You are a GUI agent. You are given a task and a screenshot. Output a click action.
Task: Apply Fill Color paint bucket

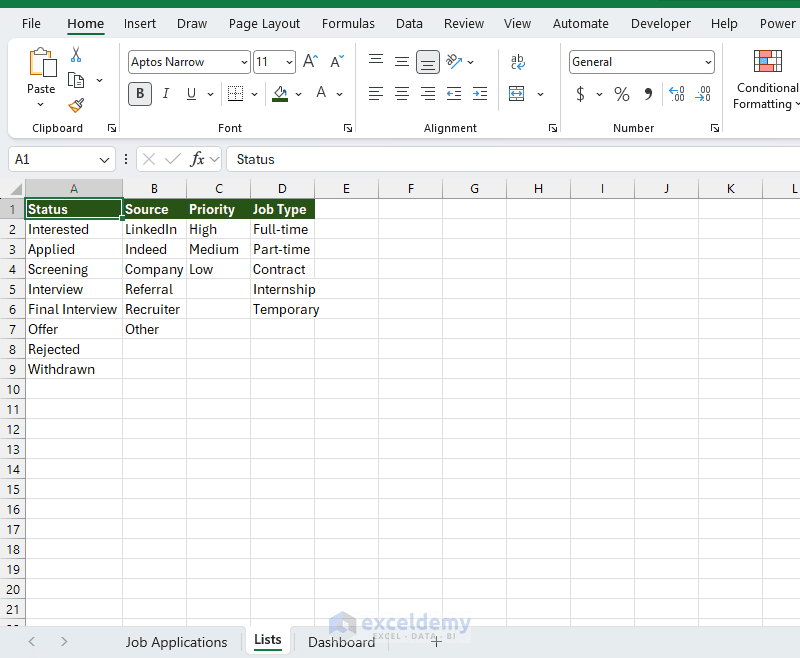click(280, 94)
